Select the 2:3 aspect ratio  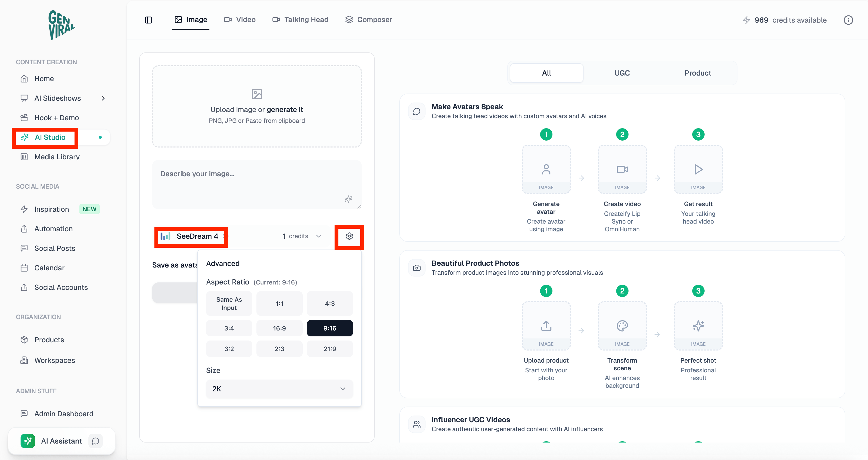tap(279, 349)
